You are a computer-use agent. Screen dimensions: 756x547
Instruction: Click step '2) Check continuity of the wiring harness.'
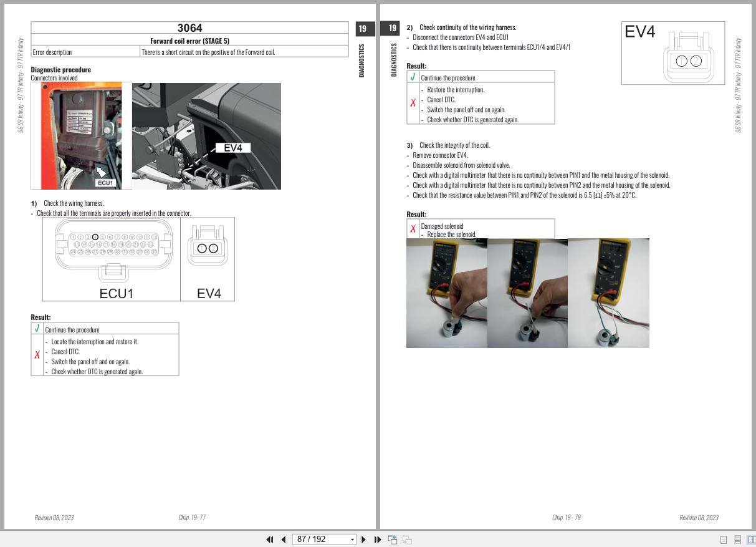click(x=461, y=27)
